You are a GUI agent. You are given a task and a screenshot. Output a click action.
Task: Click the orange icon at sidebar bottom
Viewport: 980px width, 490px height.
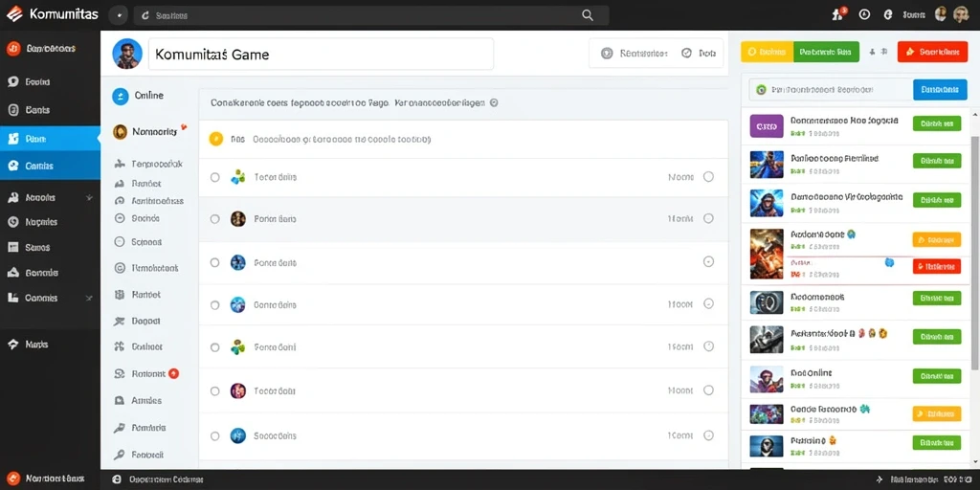[13, 479]
